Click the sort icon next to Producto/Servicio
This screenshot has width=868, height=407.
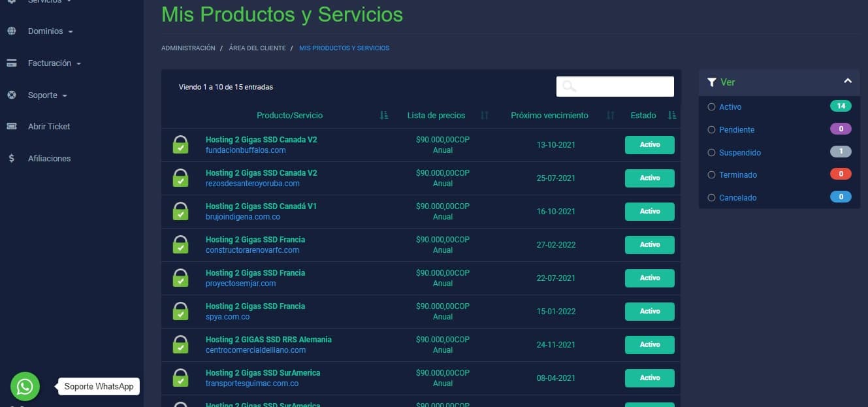pos(384,116)
